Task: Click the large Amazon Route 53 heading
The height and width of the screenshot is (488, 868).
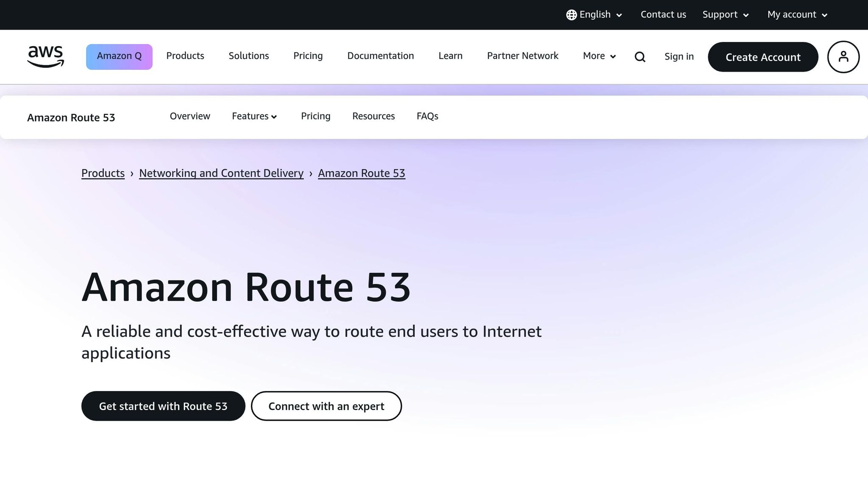Action: 246,287
